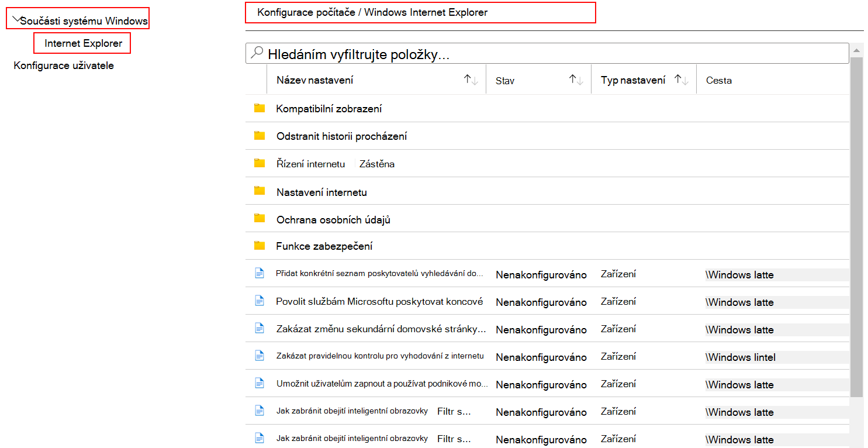The height and width of the screenshot is (448, 868).
Task: Click the Název nastavení column header
Action: point(315,80)
